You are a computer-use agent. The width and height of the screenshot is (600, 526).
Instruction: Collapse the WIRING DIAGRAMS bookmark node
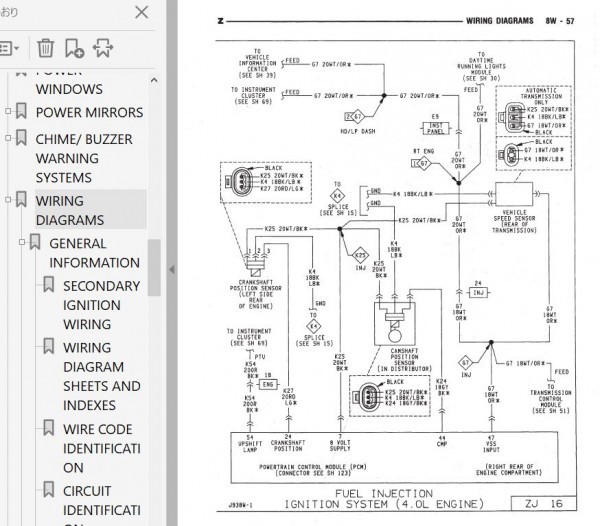(x=8, y=199)
